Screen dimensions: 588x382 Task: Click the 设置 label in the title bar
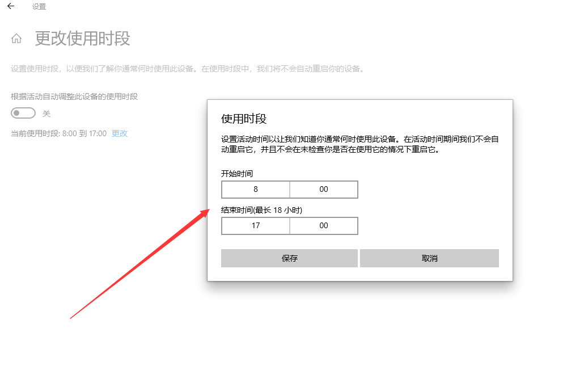[x=39, y=7]
